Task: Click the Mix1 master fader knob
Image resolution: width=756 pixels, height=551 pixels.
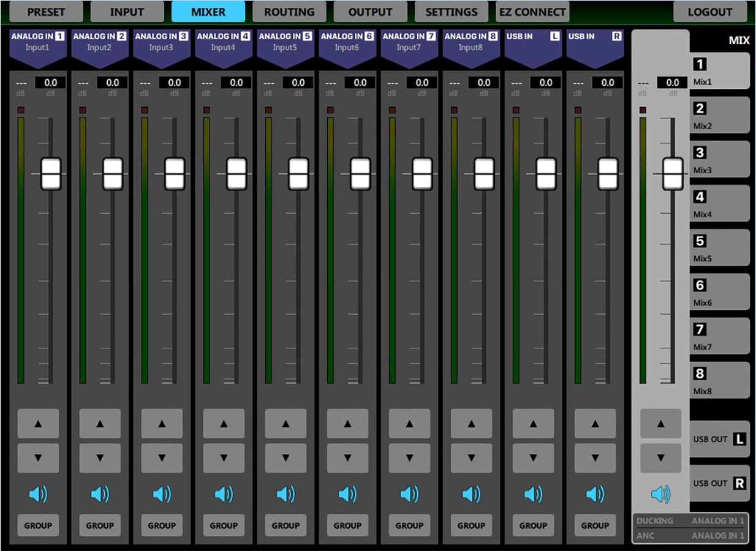Action: (673, 174)
